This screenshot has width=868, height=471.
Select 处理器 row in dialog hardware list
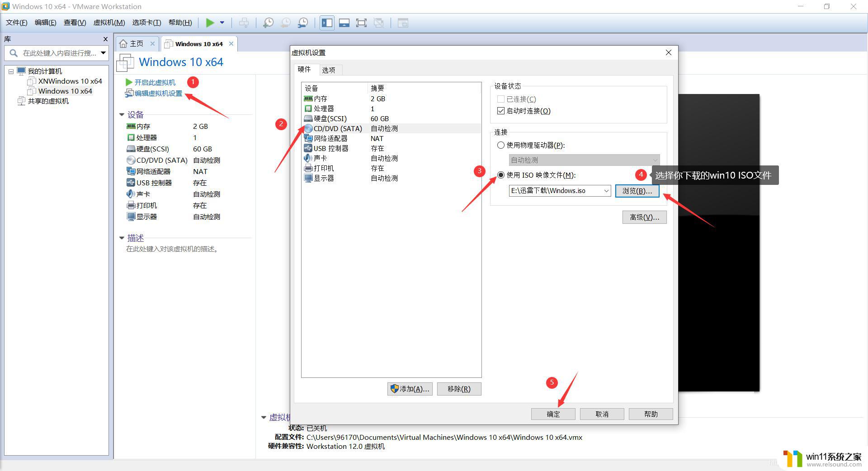tap(391, 108)
